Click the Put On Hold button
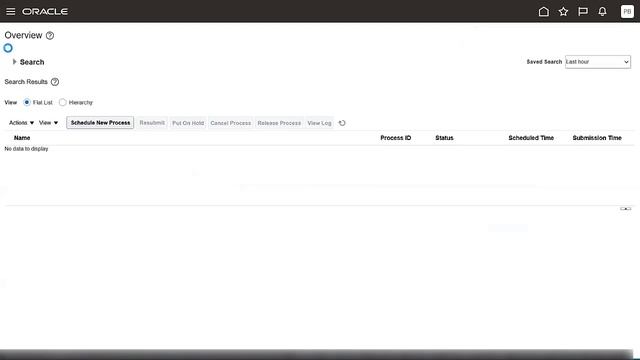 (x=188, y=123)
